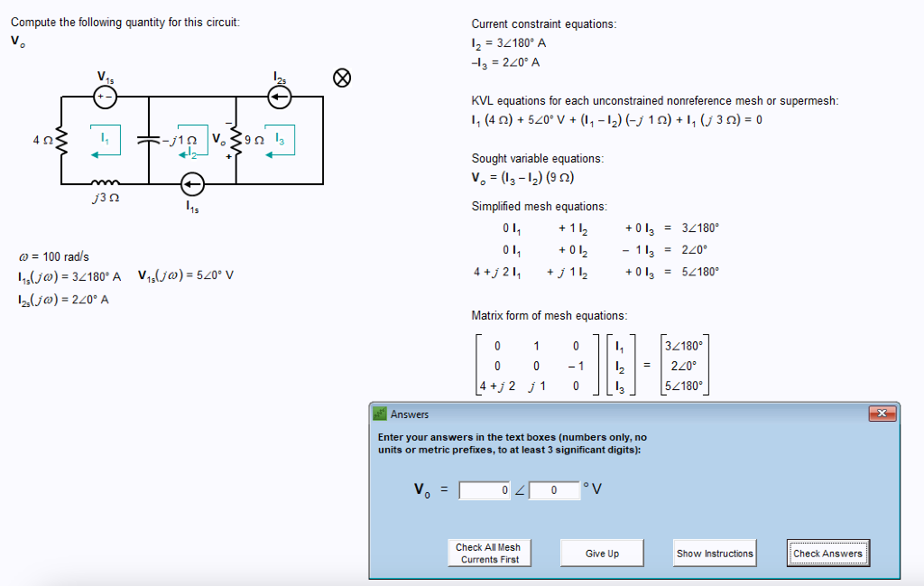Image resolution: width=924 pixels, height=586 pixels.
Task: Close the Answers dialog
Action: click(882, 413)
